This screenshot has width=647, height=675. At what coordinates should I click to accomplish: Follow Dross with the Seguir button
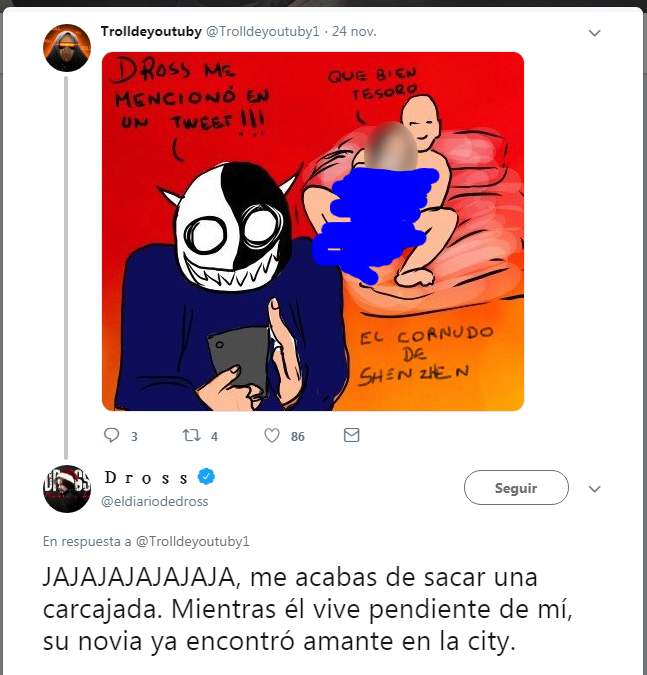coord(516,487)
